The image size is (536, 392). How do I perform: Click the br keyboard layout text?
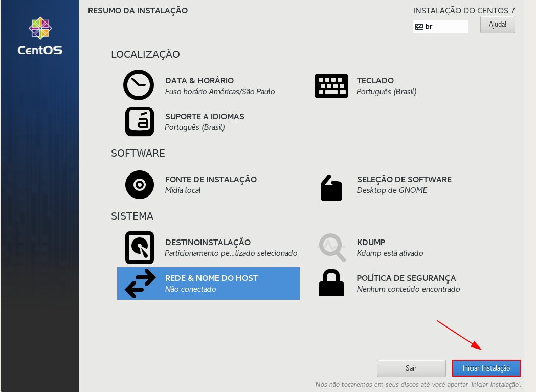point(429,27)
